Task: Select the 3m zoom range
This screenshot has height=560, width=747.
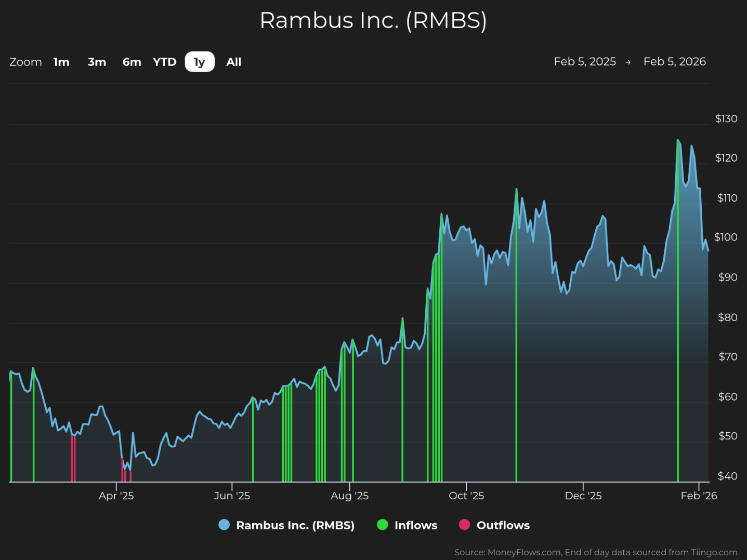Action: (97, 62)
